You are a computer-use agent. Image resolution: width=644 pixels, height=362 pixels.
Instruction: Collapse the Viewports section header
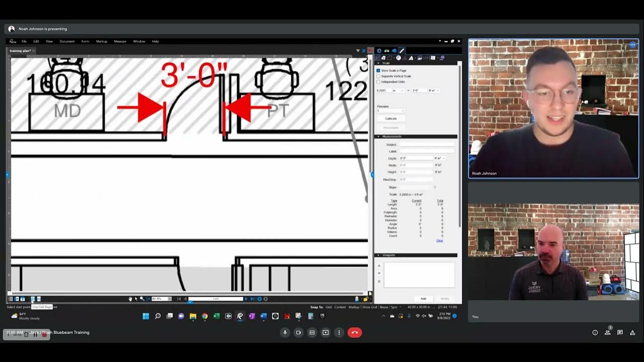pos(416,255)
